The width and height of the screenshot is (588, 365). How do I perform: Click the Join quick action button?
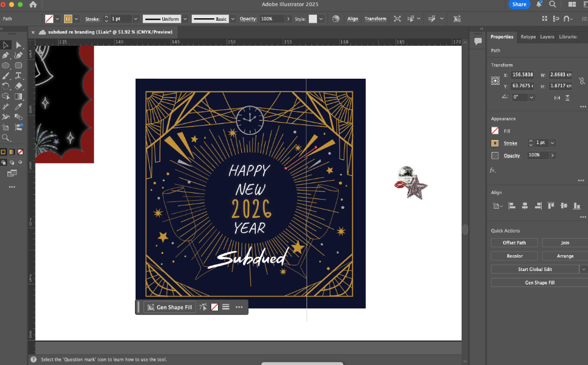pyautogui.click(x=565, y=243)
